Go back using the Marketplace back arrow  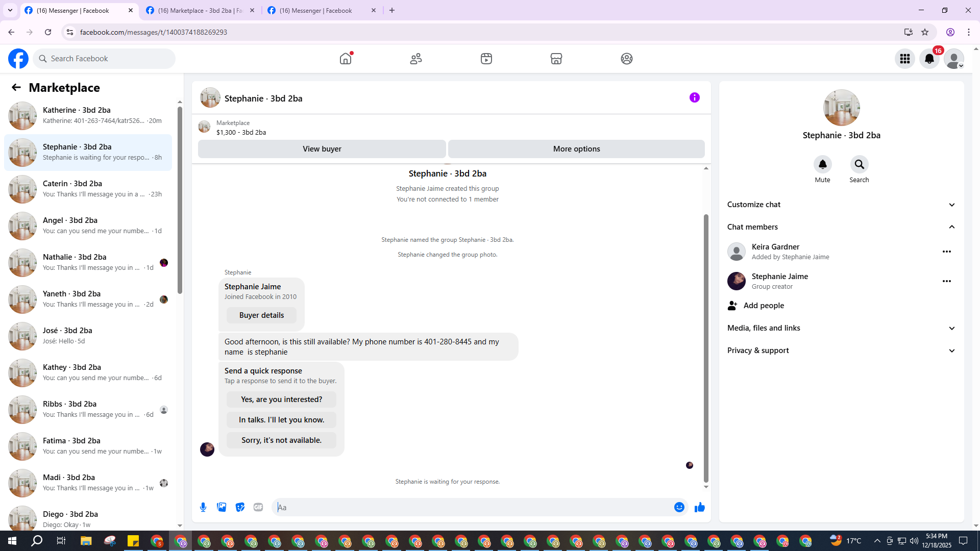16,87
